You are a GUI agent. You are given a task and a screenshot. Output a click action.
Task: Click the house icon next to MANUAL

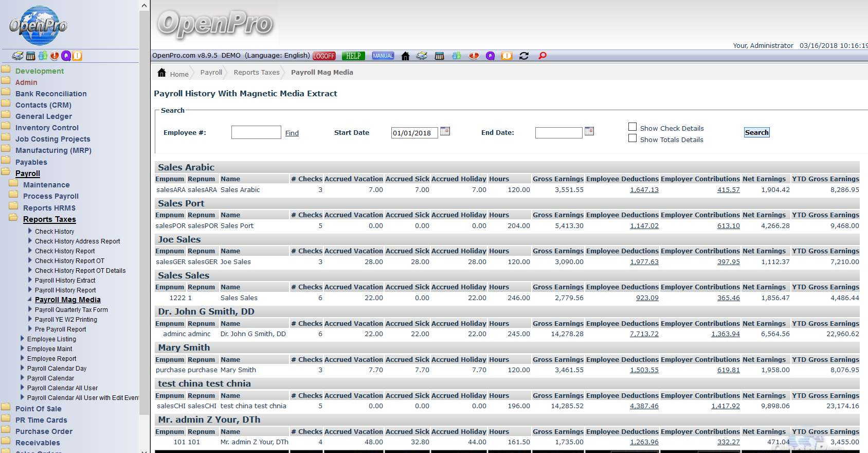tap(405, 56)
